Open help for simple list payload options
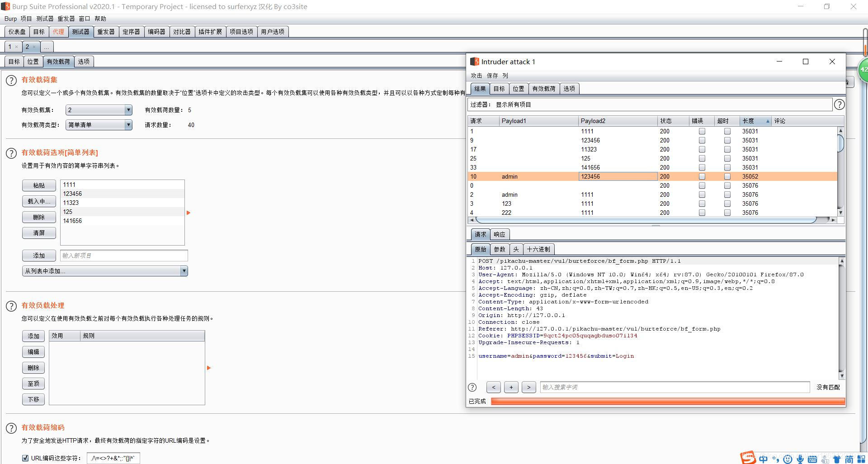The height and width of the screenshot is (464, 868). (x=11, y=153)
